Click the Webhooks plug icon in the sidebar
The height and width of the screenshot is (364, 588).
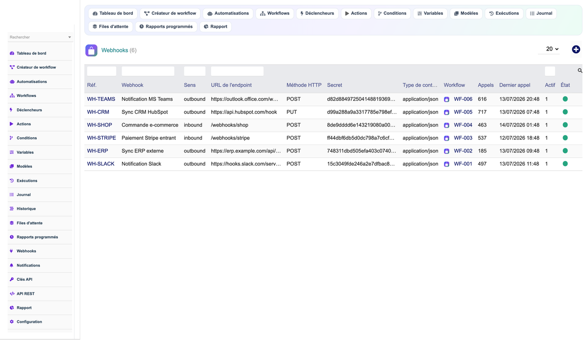tap(12, 251)
